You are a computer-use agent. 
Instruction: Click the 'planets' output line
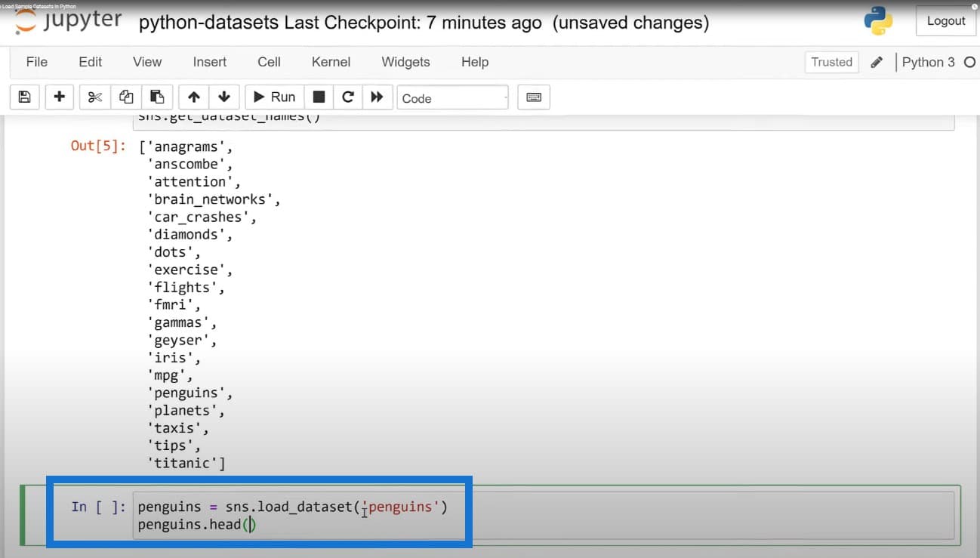click(186, 410)
